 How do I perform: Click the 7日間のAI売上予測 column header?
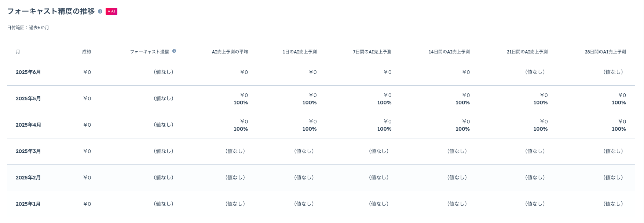coord(372,52)
